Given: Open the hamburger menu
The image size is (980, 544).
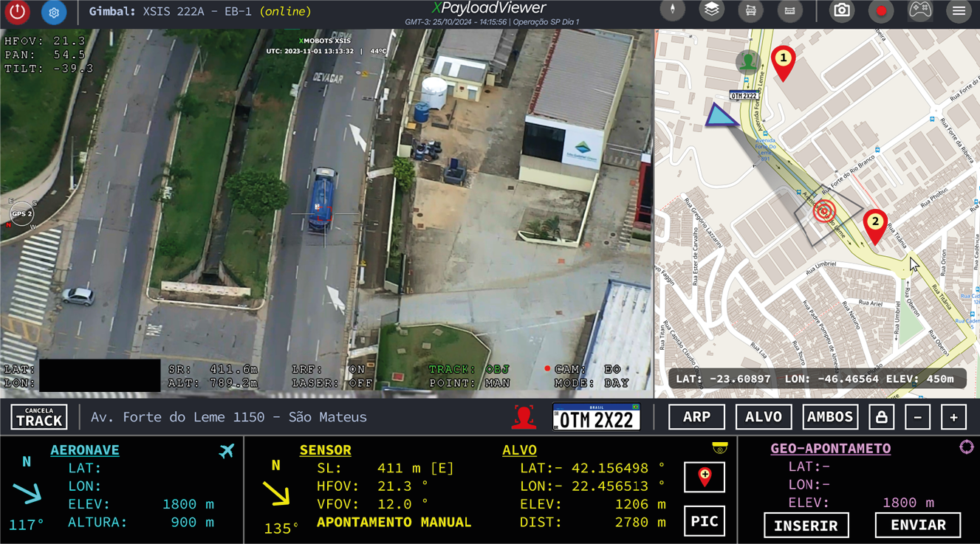Looking at the screenshot, I should point(959,11).
